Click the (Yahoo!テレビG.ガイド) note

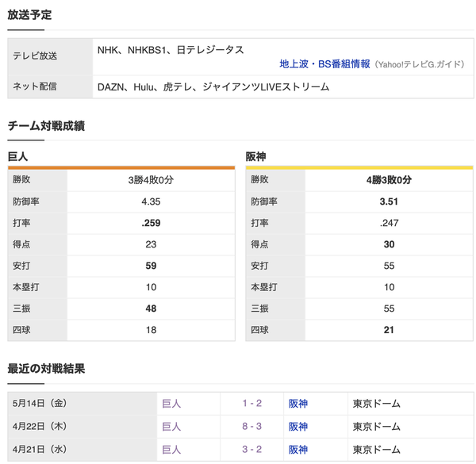pos(420,64)
